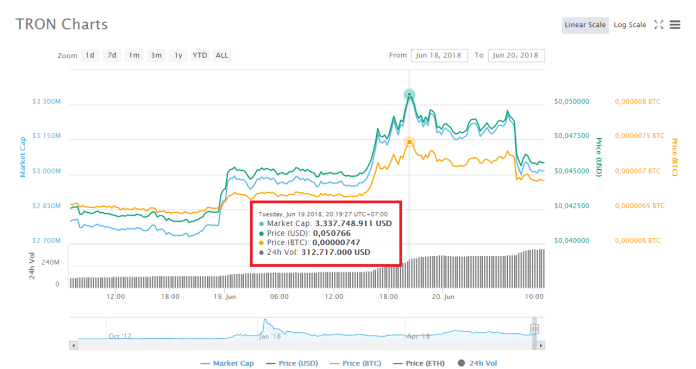Set zoom to 1d
The height and width of the screenshot is (369, 696).
tap(90, 56)
